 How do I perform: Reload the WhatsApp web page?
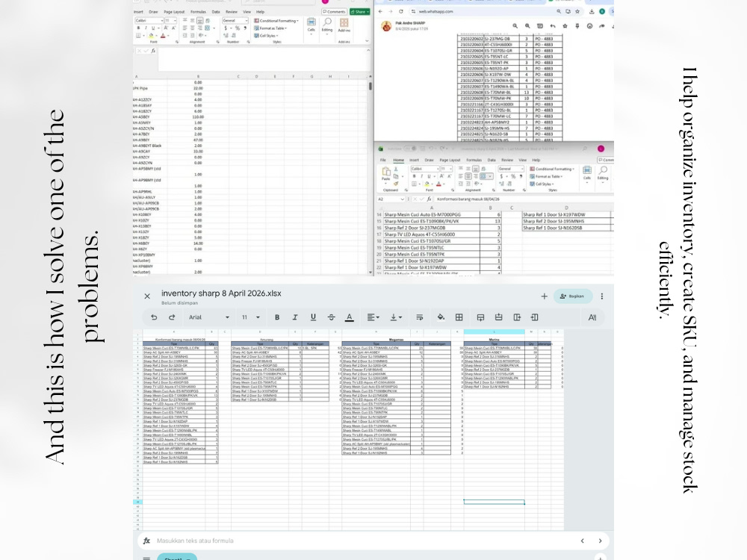(400, 11)
